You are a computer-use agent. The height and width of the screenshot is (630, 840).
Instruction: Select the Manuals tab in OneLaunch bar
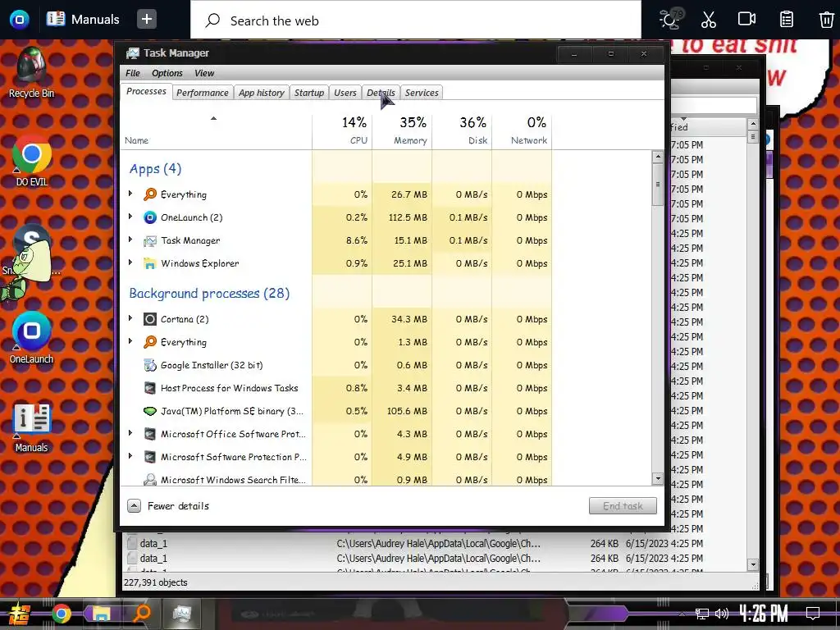[83, 20]
